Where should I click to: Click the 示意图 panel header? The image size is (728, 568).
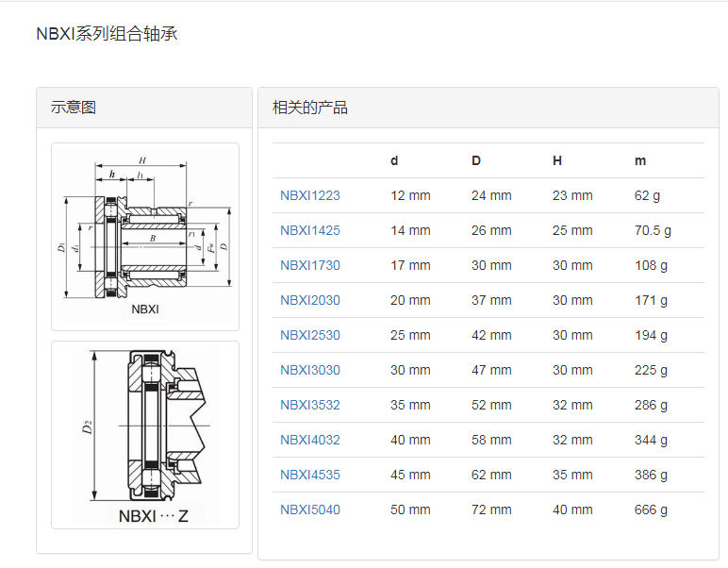(74, 108)
